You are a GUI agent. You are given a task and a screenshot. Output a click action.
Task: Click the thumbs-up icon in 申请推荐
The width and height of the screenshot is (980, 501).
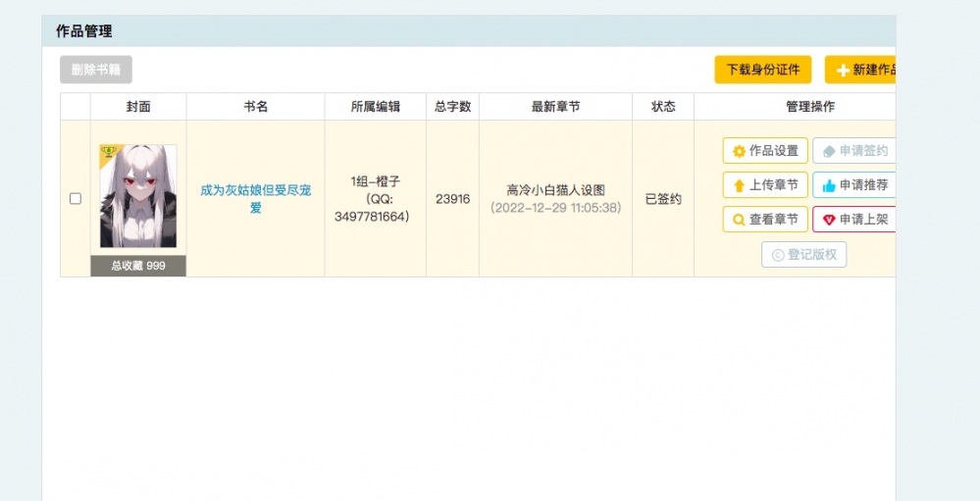point(828,185)
